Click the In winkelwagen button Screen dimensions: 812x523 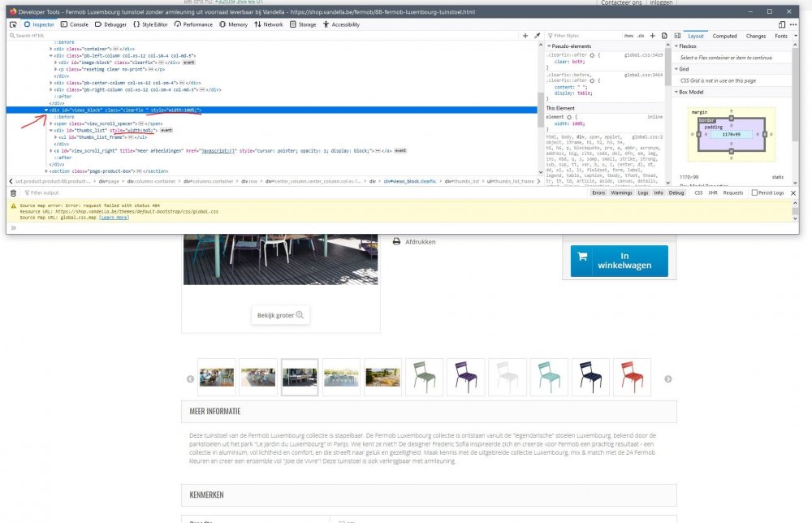620,261
